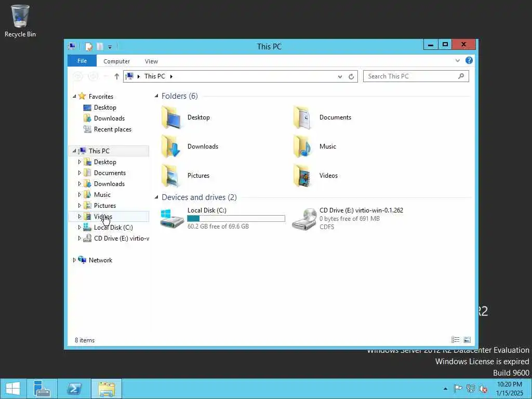Screen dimensions: 532x399
Task: Refresh the This PC view
Action: pyautogui.click(x=351, y=77)
